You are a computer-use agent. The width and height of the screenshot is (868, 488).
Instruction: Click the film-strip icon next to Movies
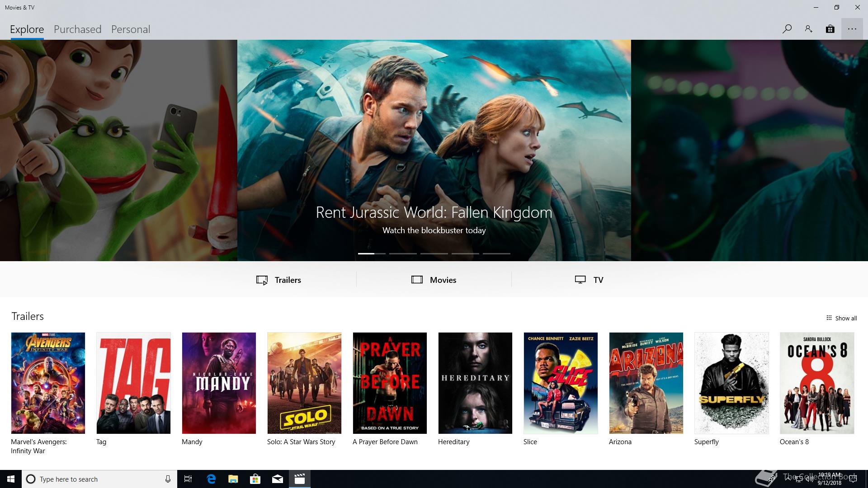(x=417, y=280)
